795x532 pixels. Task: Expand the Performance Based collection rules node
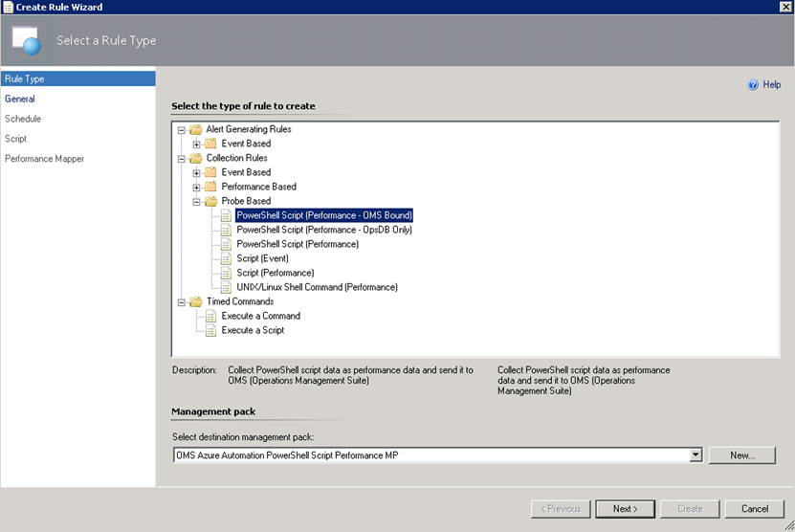pos(196,187)
